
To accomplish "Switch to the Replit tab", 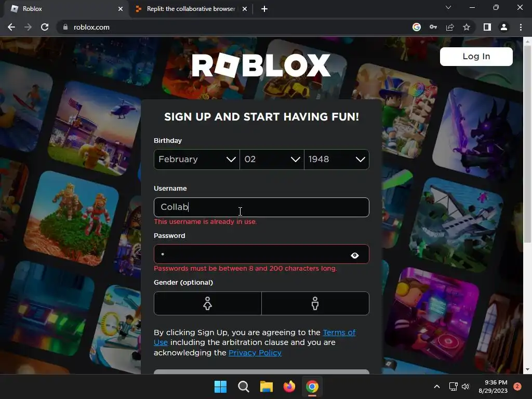I will (x=191, y=9).
